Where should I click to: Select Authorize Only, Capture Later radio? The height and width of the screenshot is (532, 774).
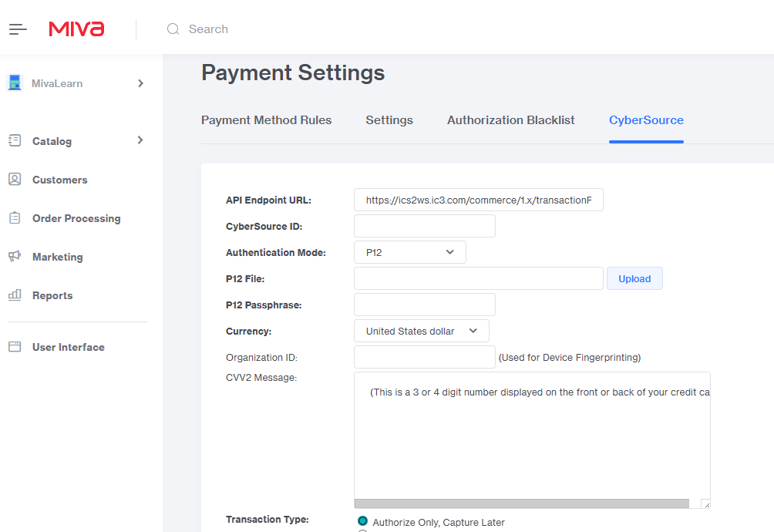coord(362,521)
